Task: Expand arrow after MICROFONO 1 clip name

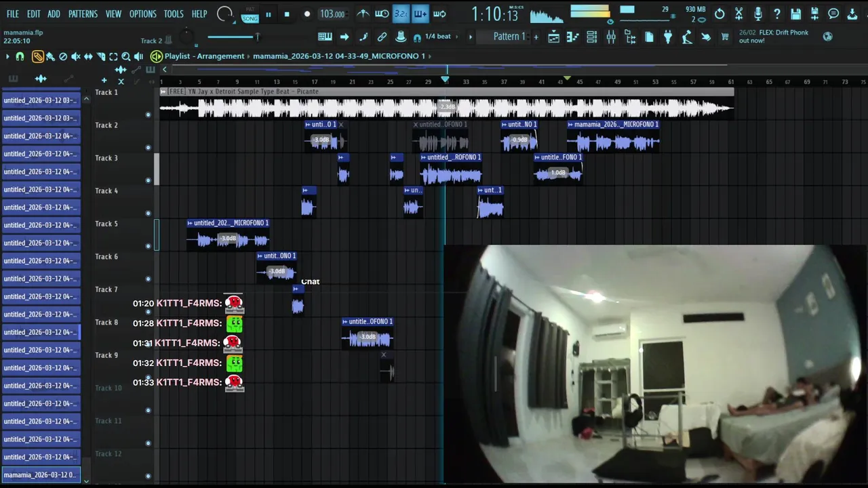Action: 430,56
